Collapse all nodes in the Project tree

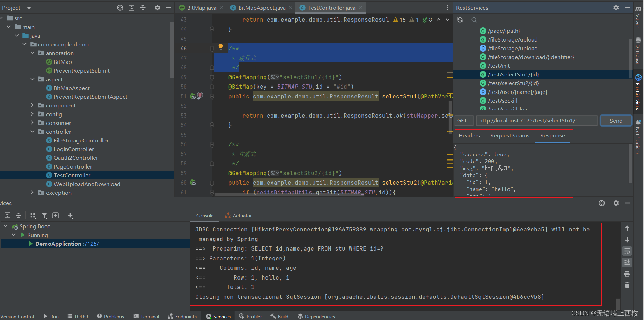143,7
